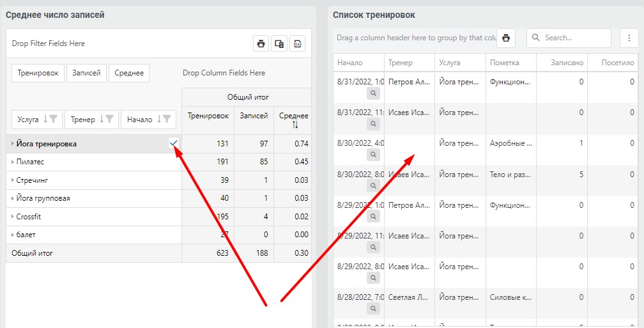This screenshot has width=644, height=328.
Task: Toggle the sort arrows under the Среднее column
Action: 295,125
